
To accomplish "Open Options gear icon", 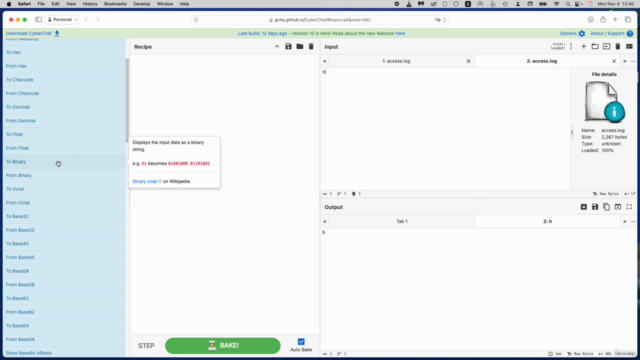I will pos(582,33).
